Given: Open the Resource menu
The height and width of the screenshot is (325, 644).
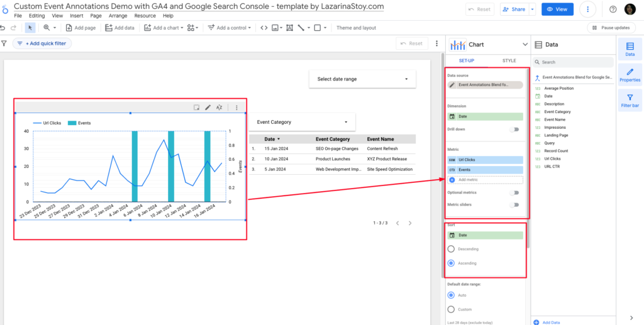Looking at the screenshot, I should (145, 16).
